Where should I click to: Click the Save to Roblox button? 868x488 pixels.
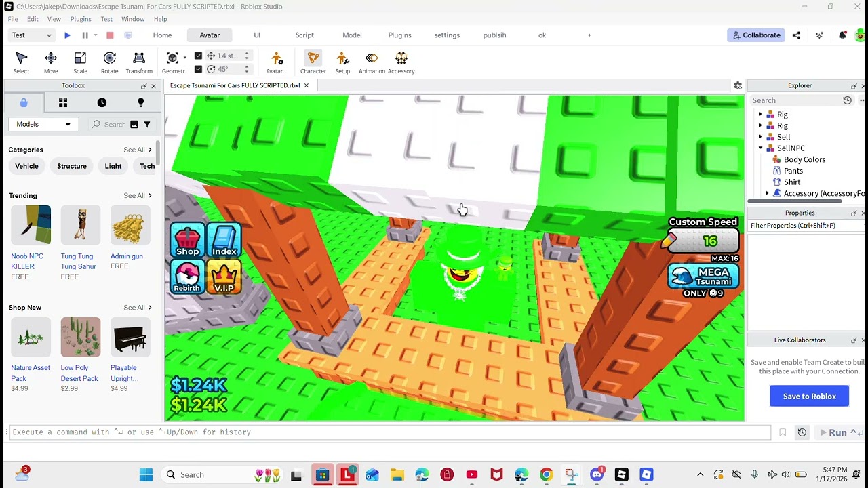click(x=809, y=396)
